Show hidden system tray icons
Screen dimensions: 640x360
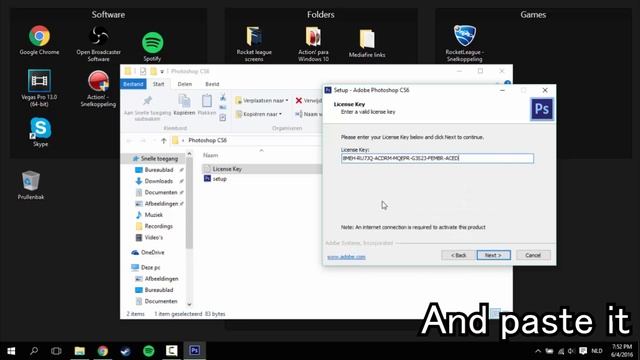pyautogui.click(x=538, y=351)
